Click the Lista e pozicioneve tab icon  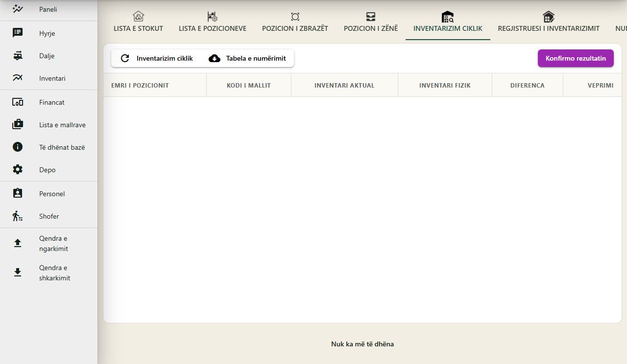[213, 17]
